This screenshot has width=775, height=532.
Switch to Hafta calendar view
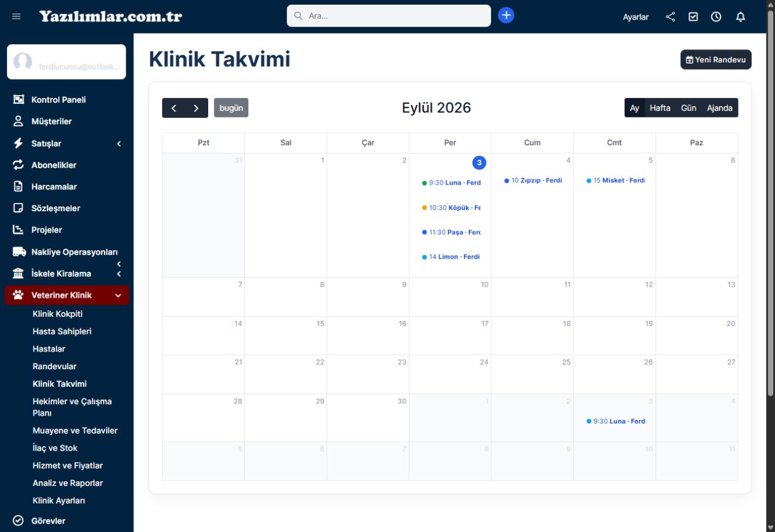click(660, 108)
